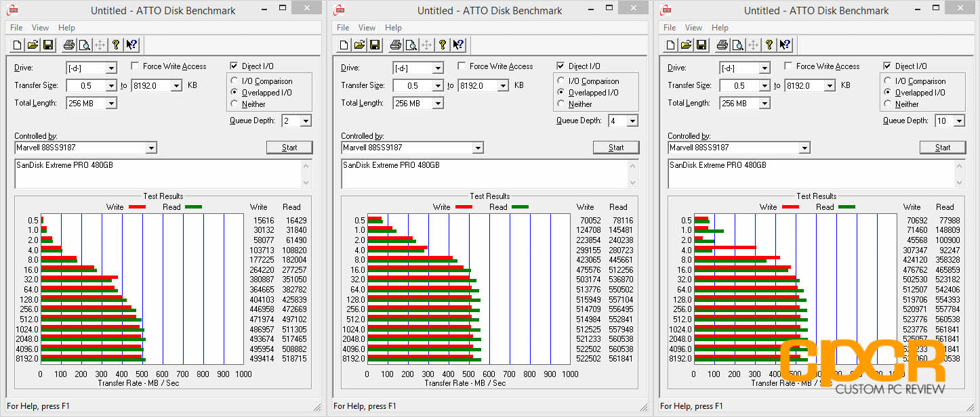The height and width of the screenshot is (417, 980).
Task: Click Print Preview icon in the queue depth 4 window
Action: click(411, 45)
